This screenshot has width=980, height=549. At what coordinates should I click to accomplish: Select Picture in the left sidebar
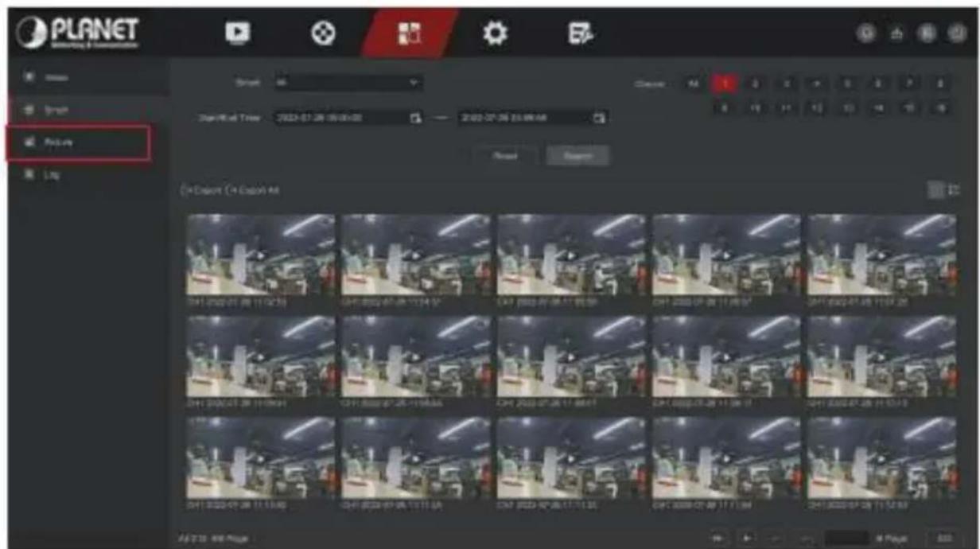coord(78,142)
